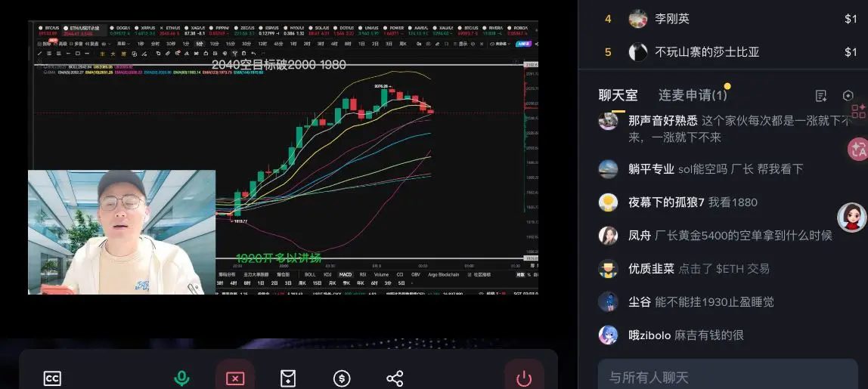Select the 月K timeframe in bottom row

click(333, 283)
